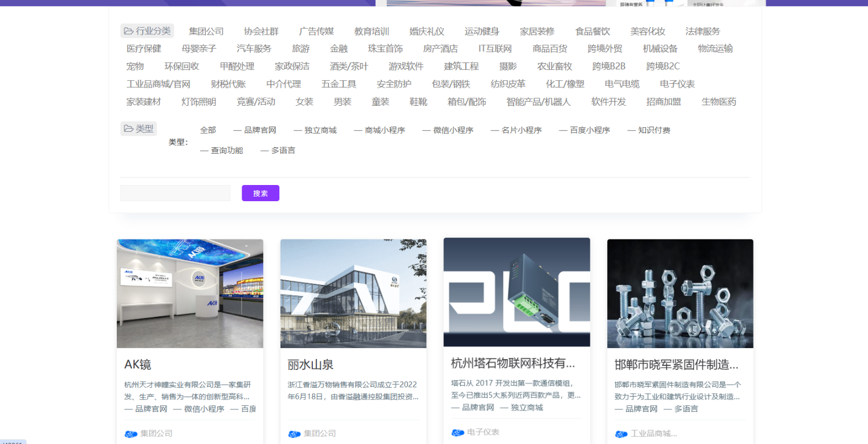
Task: Open the AK镜 showroom thumbnail
Action: coord(190,294)
